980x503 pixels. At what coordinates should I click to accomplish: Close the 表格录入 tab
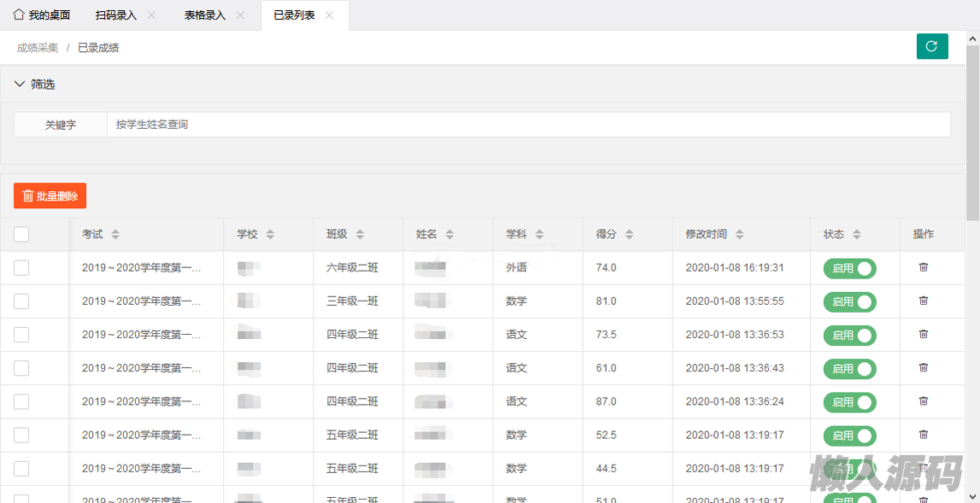240,15
